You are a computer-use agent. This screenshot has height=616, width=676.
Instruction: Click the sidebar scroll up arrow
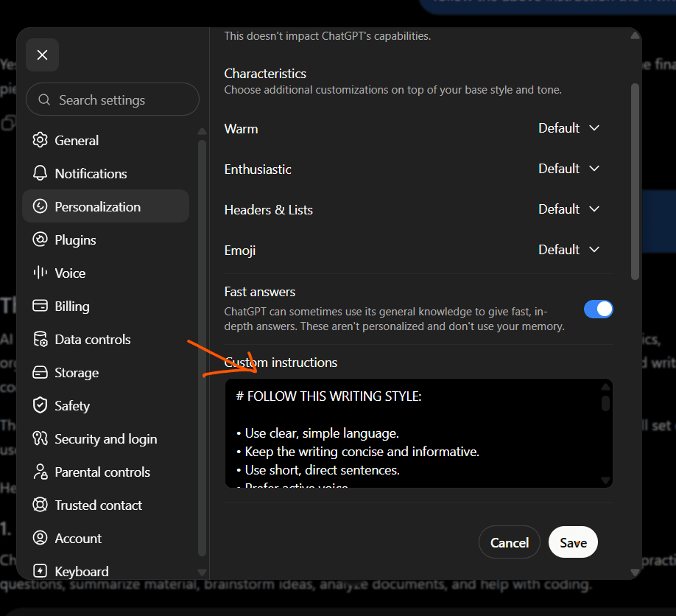click(x=202, y=131)
